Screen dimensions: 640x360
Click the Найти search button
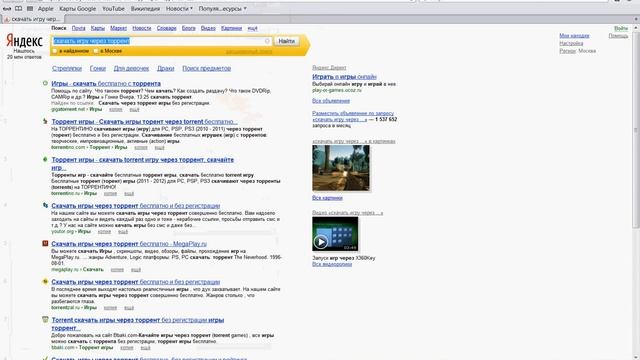coord(287,41)
